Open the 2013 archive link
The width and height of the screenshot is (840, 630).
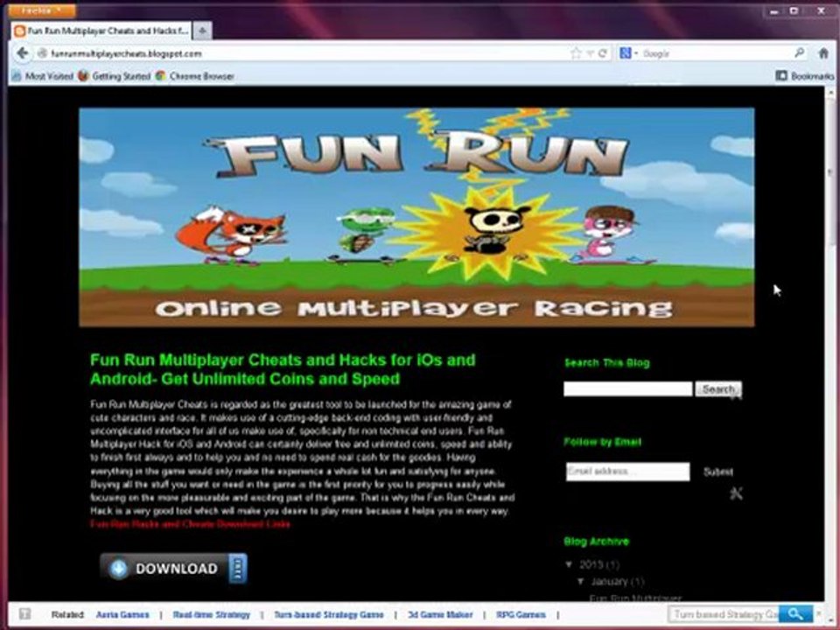[592, 564]
